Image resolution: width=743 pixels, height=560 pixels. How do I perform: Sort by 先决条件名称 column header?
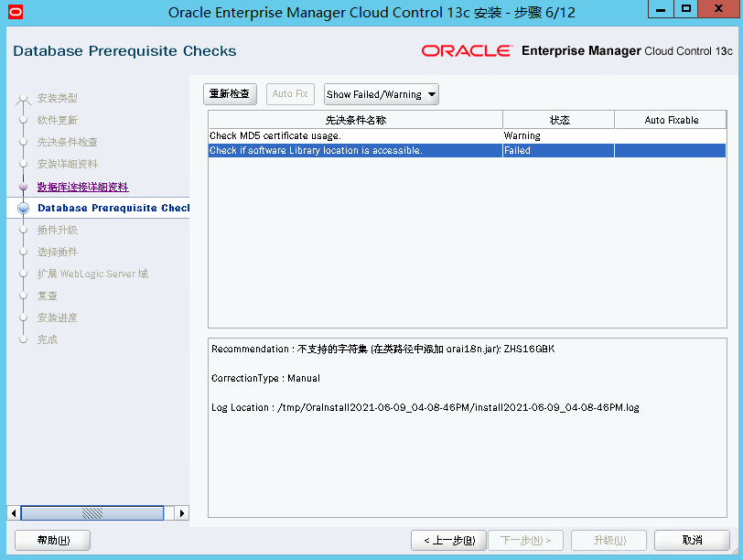pos(355,120)
